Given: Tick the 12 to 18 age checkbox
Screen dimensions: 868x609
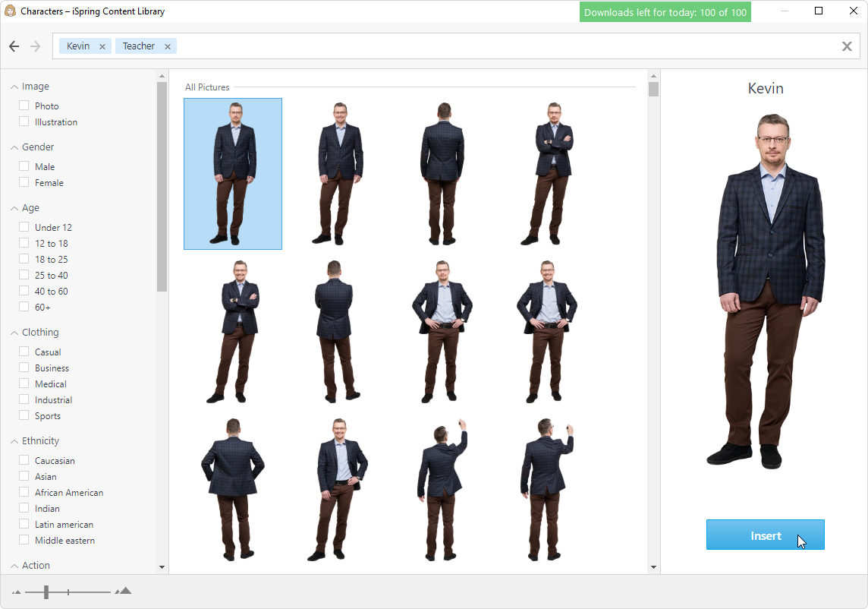Looking at the screenshot, I should coord(24,243).
